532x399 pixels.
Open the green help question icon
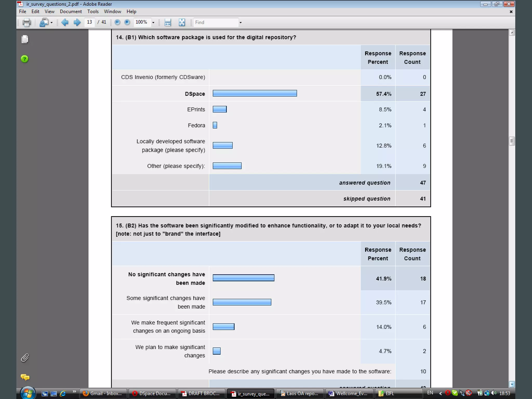coord(25,59)
